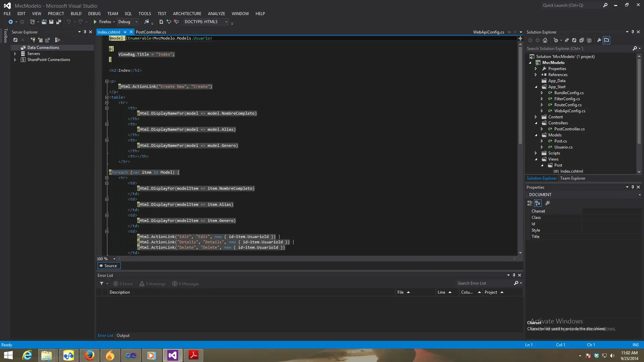Open the BUILD menu
The width and height of the screenshot is (644, 362).
point(76,14)
